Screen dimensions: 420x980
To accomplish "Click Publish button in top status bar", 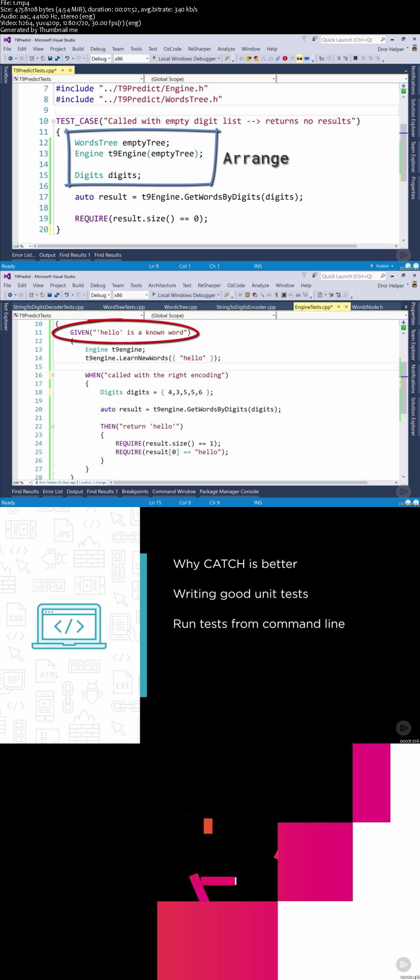I will point(382,266).
